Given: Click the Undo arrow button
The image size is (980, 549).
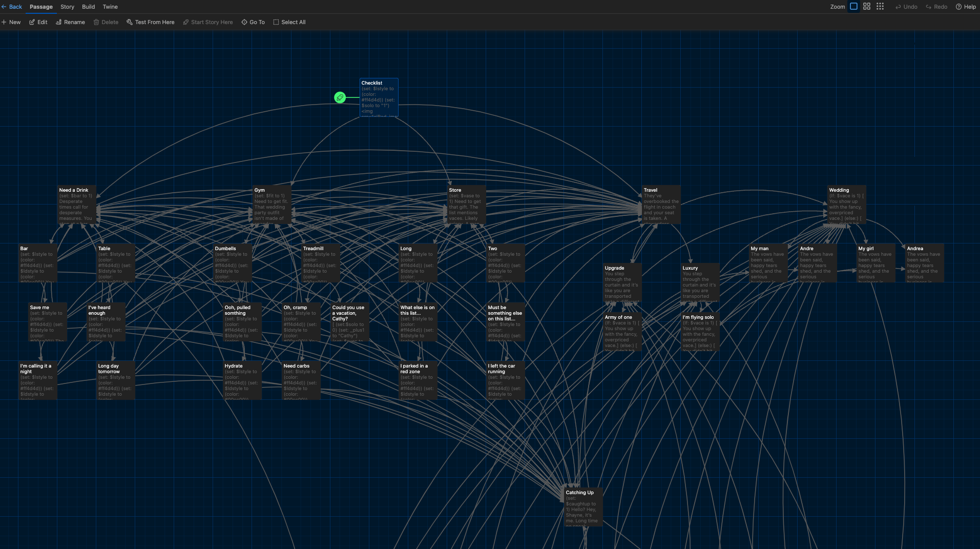Looking at the screenshot, I should tap(906, 7).
